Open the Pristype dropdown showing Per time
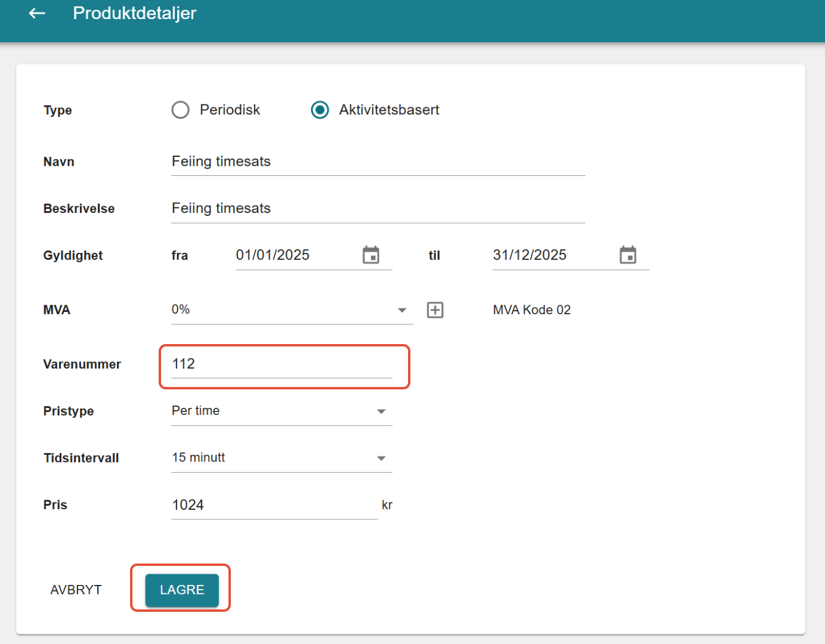825x644 pixels. coord(282,411)
